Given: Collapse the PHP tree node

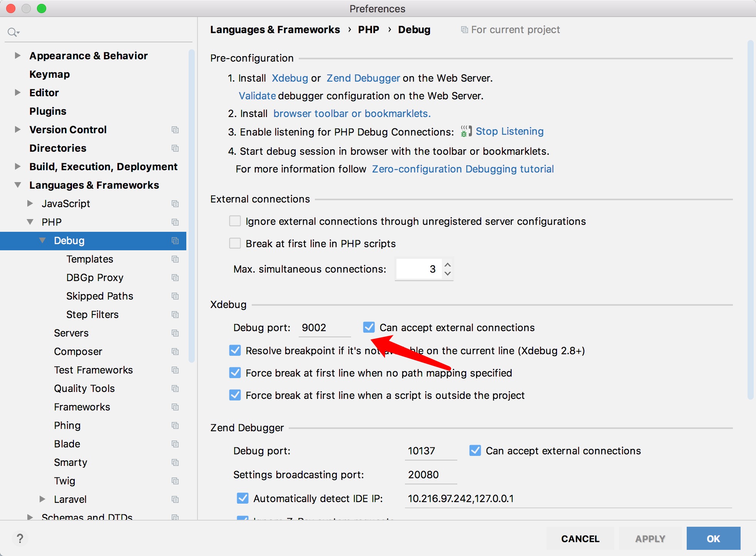Looking at the screenshot, I should click(x=30, y=222).
